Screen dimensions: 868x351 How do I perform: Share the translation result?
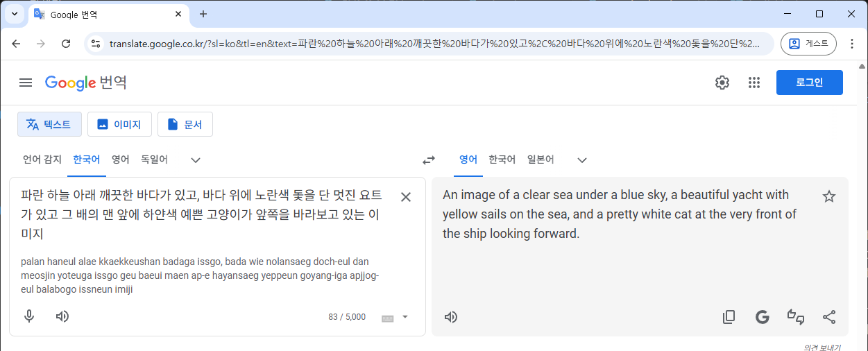pyautogui.click(x=829, y=317)
